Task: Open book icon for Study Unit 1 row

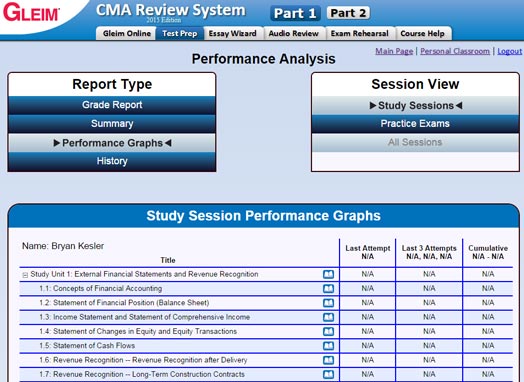Action: (x=328, y=274)
